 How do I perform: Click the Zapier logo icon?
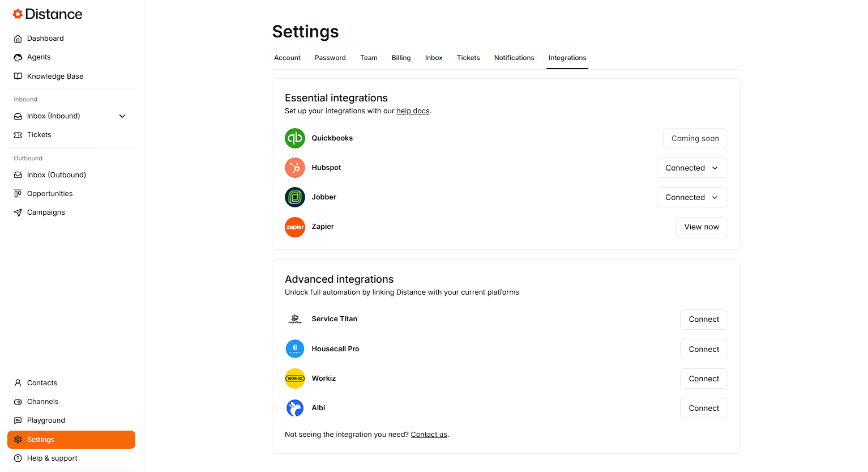point(295,227)
